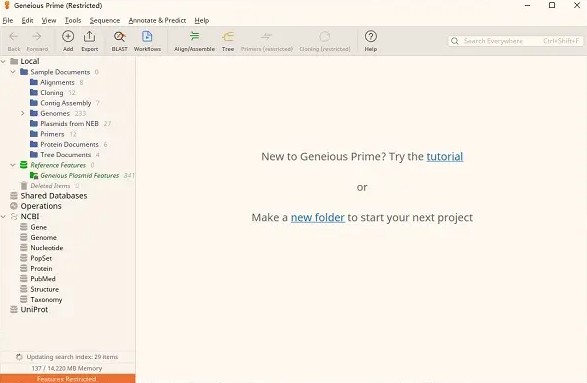The width and height of the screenshot is (587, 383).
Task: Select the Sample Documents folder label
Action: [x=60, y=72]
